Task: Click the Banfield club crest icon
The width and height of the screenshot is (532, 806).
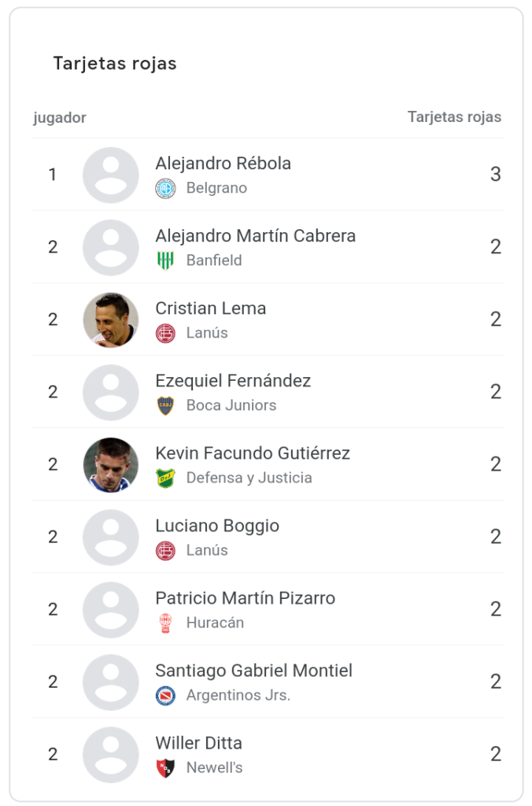Action: coord(165,261)
